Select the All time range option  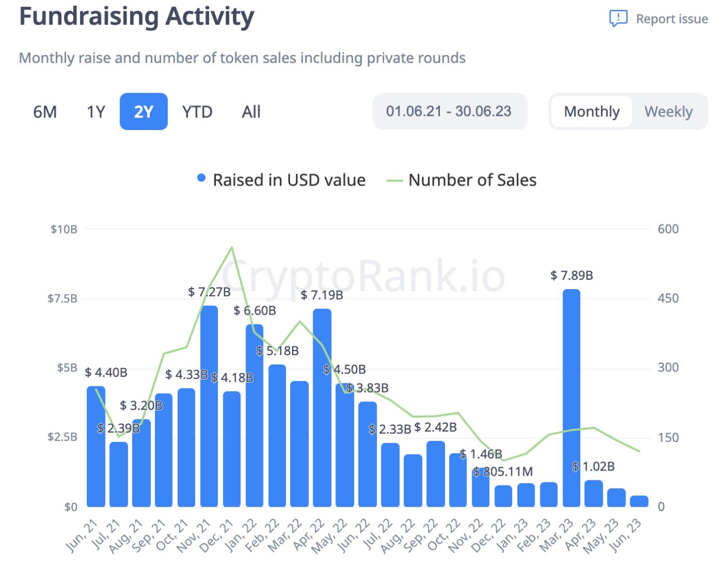point(251,111)
